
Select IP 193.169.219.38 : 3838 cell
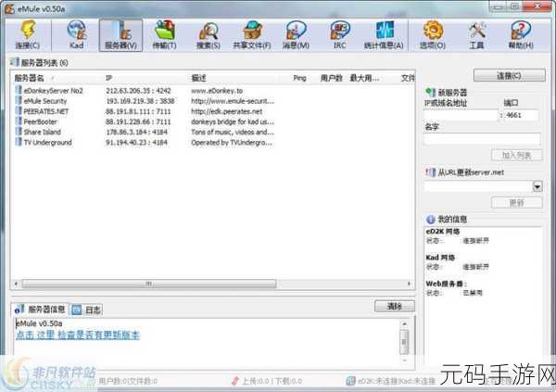[x=140, y=101]
